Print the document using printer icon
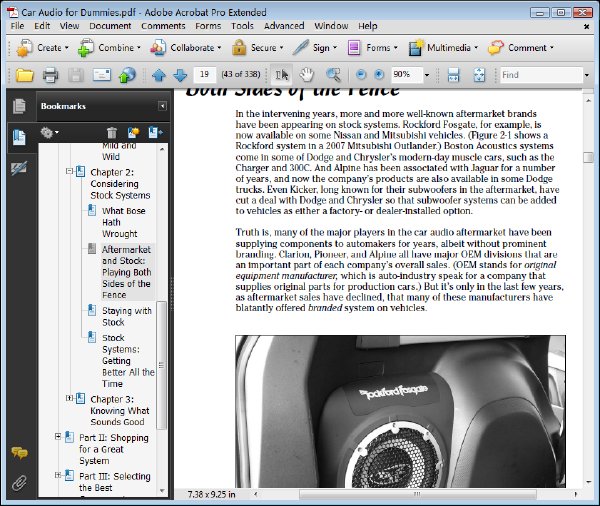Image resolution: width=600 pixels, height=506 pixels. pyautogui.click(x=50, y=75)
